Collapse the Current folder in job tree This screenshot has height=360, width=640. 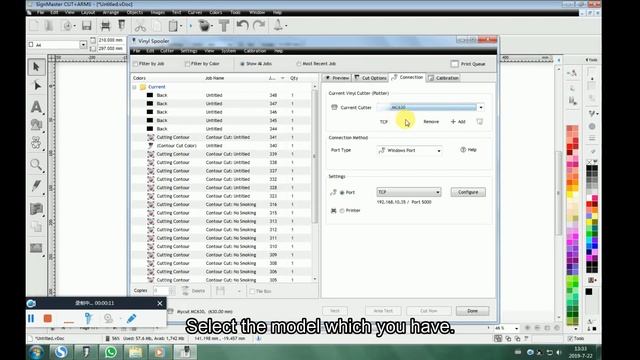point(134,87)
